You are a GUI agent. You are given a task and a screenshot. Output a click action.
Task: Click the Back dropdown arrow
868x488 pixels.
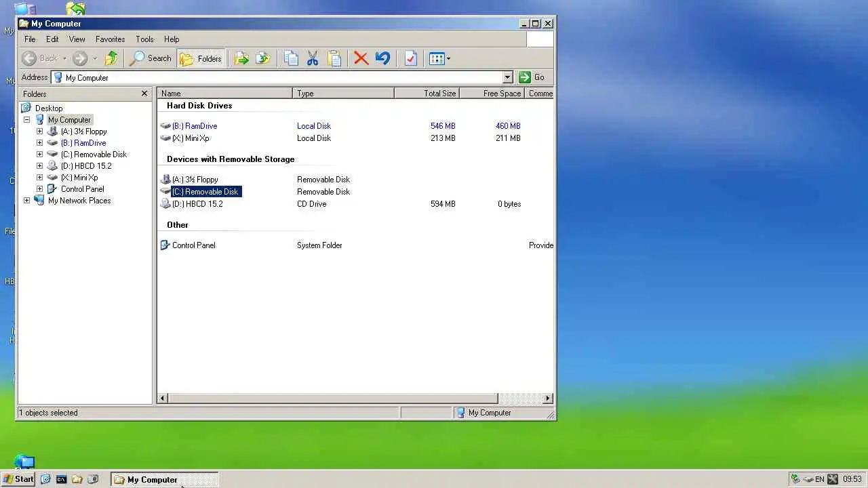click(x=64, y=58)
